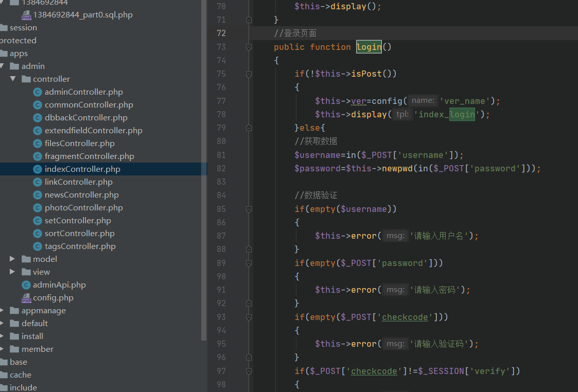This screenshot has width=578, height=392.
Task: Click the sortController.php class icon
Action: tap(37, 234)
